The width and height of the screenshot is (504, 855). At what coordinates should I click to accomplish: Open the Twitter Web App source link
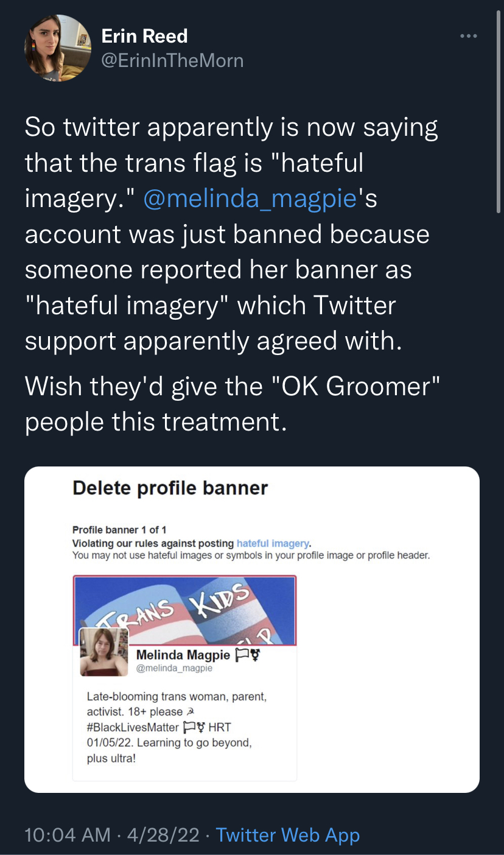[288, 835]
